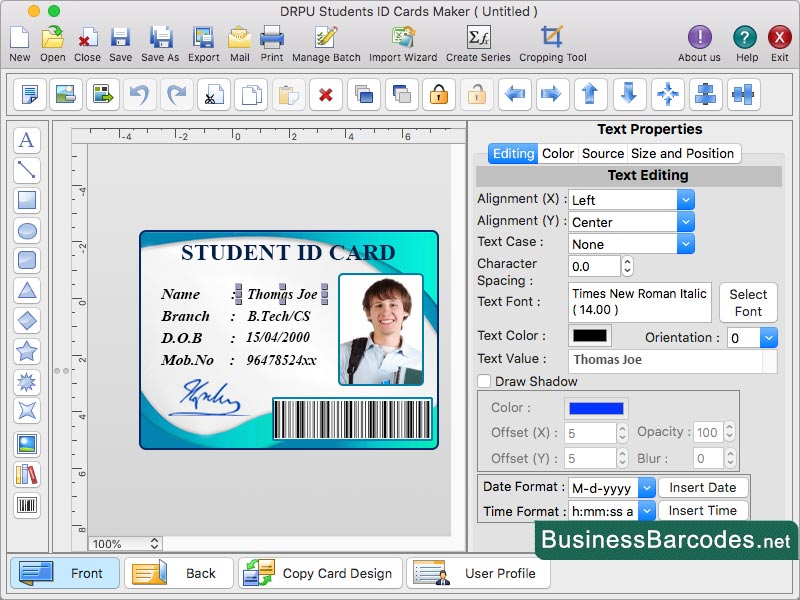
Task: Switch to the Color tab
Action: click(x=558, y=153)
